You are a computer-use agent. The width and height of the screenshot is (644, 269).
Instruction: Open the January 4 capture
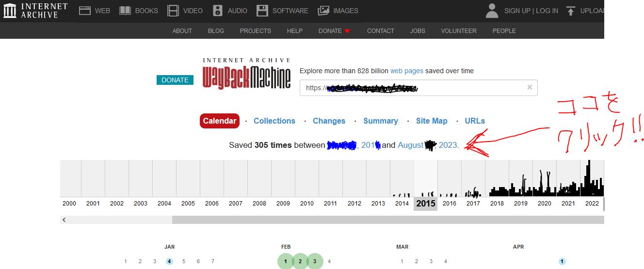click(x=169, y=261)
